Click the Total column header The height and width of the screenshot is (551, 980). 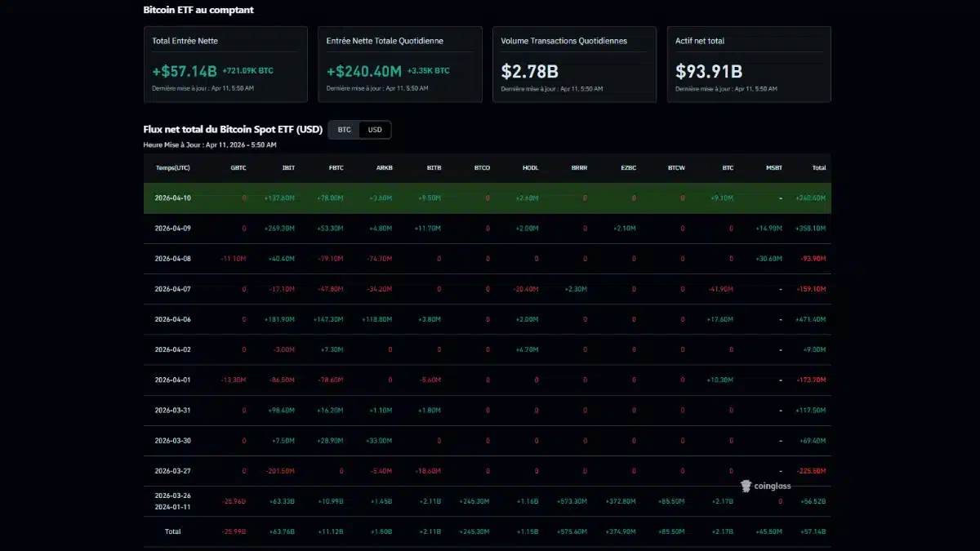click(818, 167)
